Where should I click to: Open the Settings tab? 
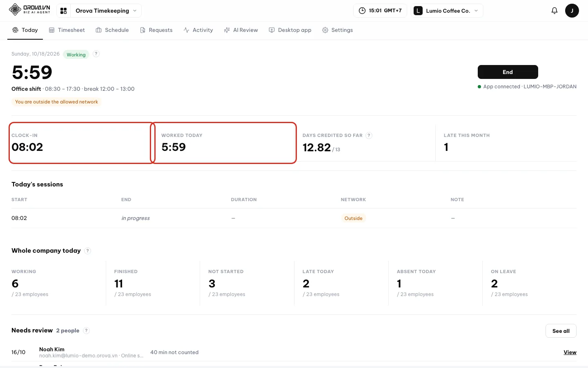337,30
